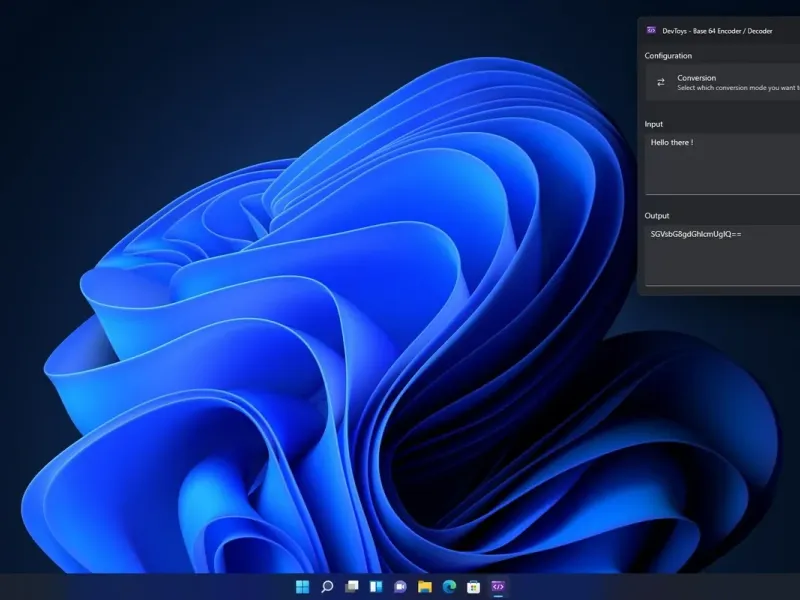This screenshot has width=800, height=600.
Task: Click the DevToys Base 64 title bar text
Action: point(717,31)
